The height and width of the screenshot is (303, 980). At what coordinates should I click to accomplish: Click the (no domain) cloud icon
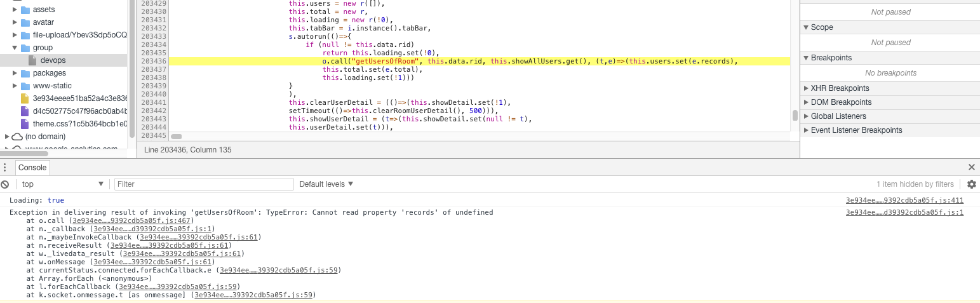coord(17,137)
